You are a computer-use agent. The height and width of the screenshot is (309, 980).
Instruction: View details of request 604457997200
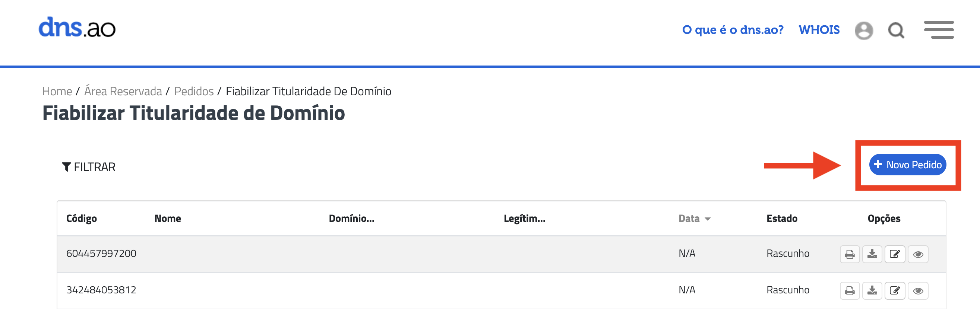tap(918, 254)
